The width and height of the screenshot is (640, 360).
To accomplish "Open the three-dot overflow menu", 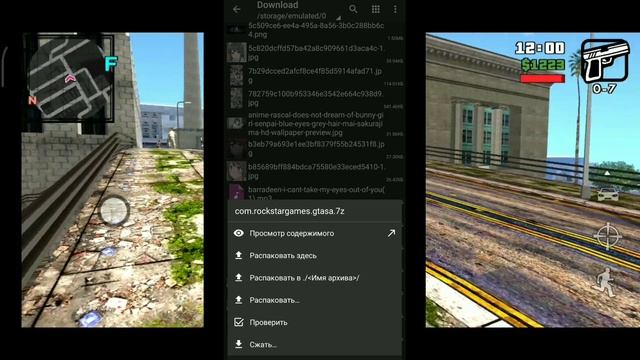I will [x=395, y=9].
